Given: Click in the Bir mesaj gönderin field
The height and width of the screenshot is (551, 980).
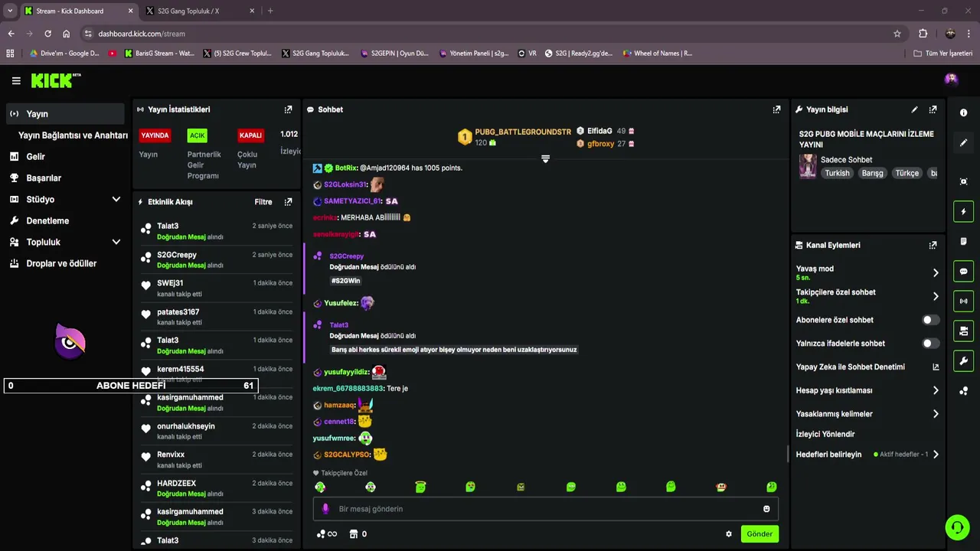Looking at the screenshot, I should pos(546,509).
